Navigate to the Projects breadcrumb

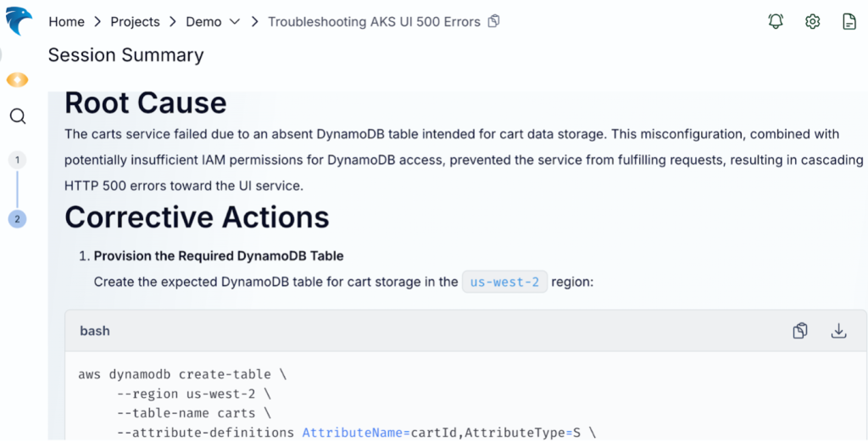135,22
